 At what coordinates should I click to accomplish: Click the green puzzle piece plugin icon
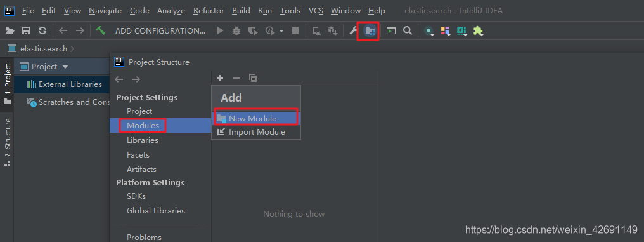click(x=478, y=31)
